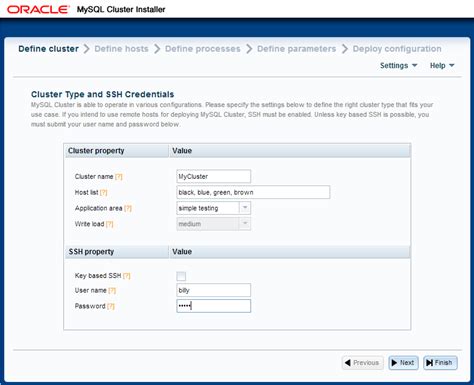The image size is (474, 385).
Task: Go to Define cluster step
Action: [x=49, y=49]
